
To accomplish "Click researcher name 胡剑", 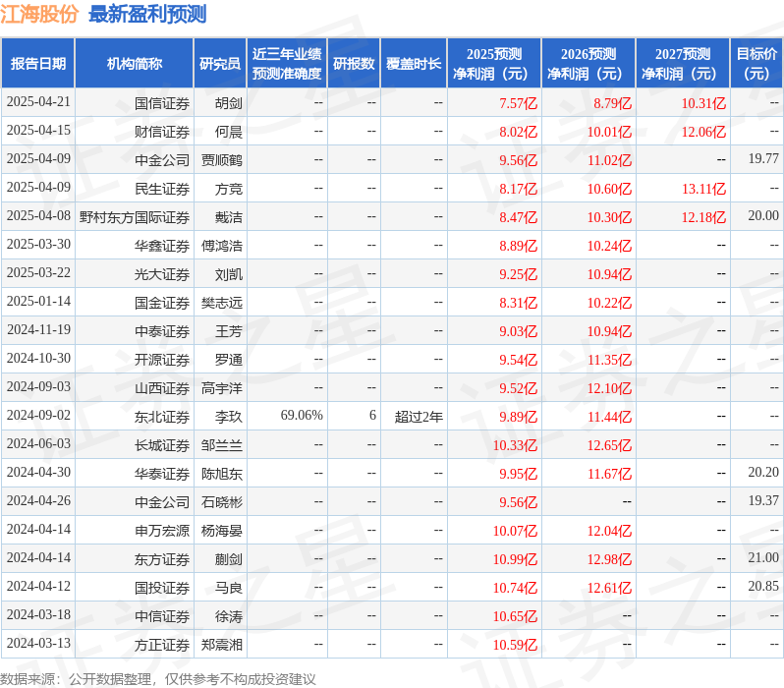I will coord(229,103).
